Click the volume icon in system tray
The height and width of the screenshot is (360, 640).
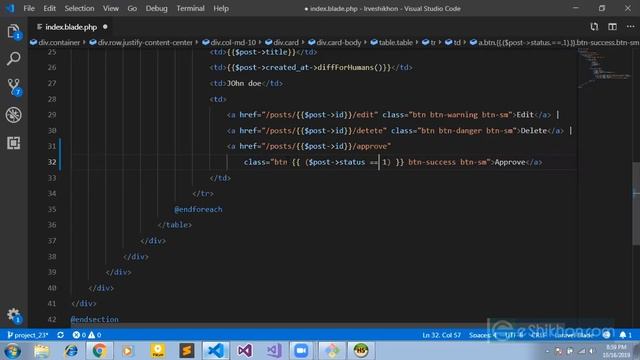pos(591,351)
